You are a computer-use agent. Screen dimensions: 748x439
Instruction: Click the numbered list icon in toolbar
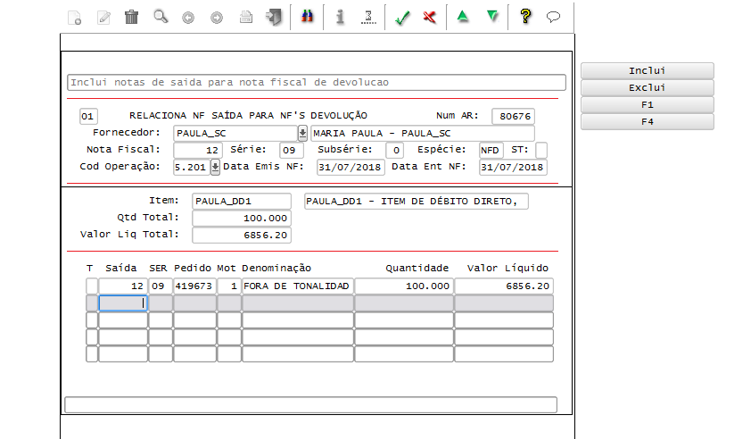[368, 17]
